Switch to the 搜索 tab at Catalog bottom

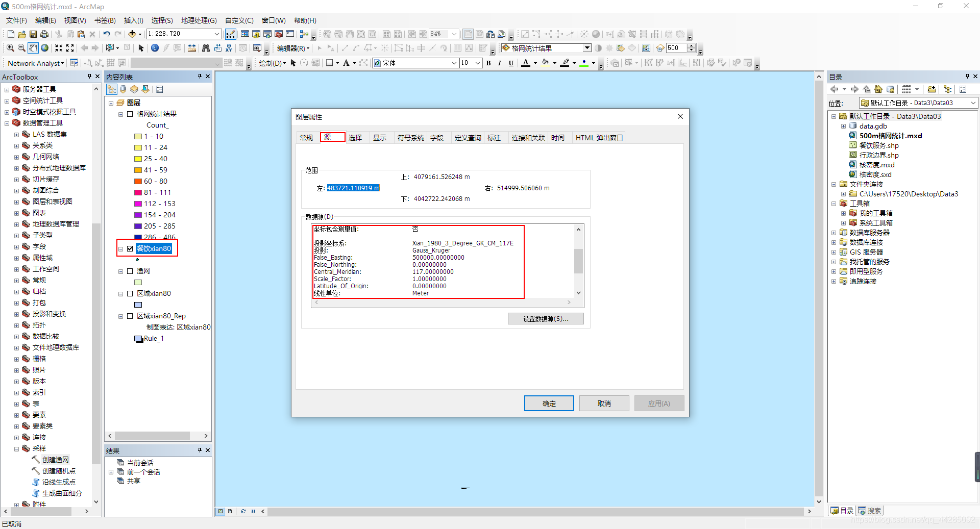869,511
